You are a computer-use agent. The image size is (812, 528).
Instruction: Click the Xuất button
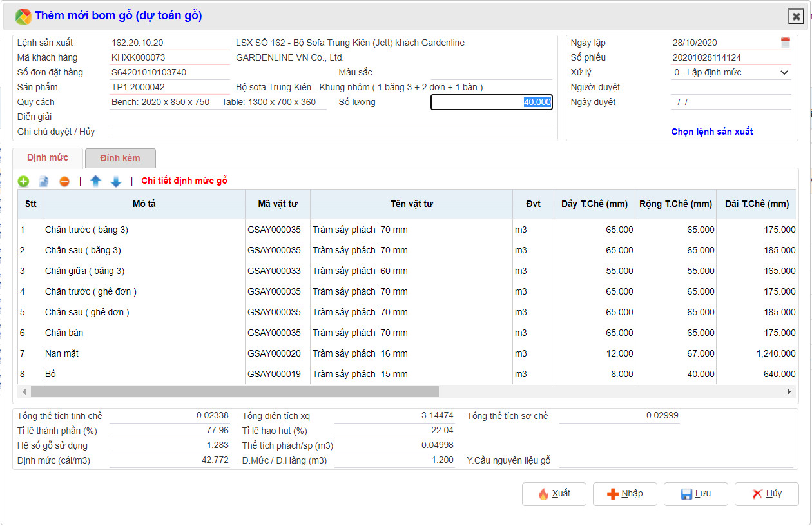tap(554, 494)
